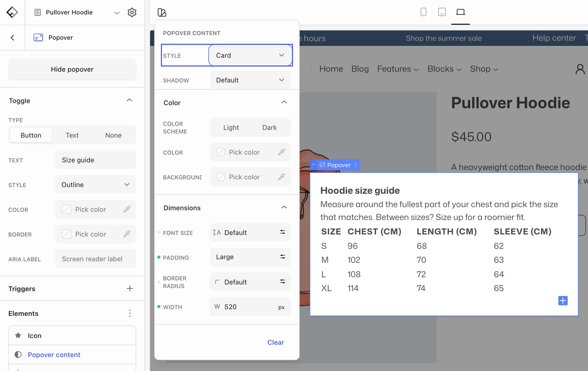Open Pullover Hoodie page selector chevron
Image resolution: width=588 pixels, height=371 pixels.
(x=117, y=13)
